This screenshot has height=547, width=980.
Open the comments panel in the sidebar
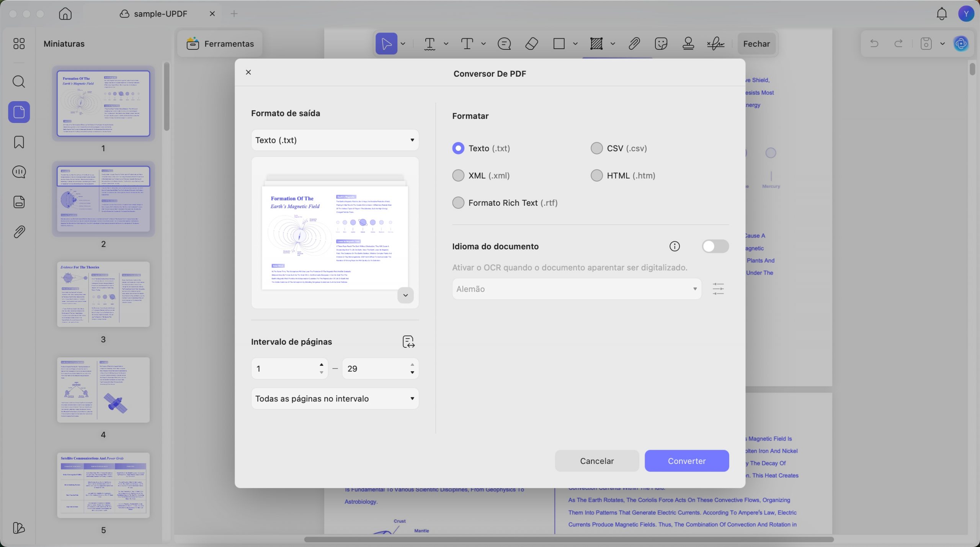tap(19, 172)
